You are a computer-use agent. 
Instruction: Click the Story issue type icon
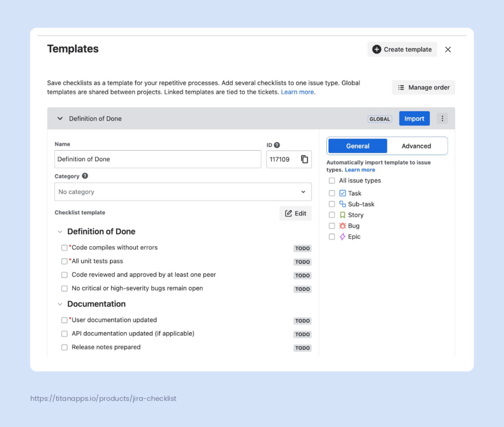(x=343, y=215)
